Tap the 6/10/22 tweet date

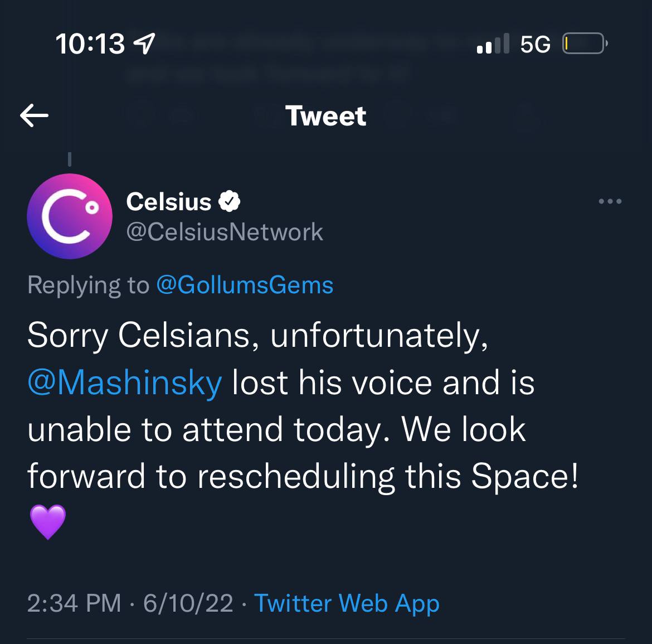pos(188,603)
